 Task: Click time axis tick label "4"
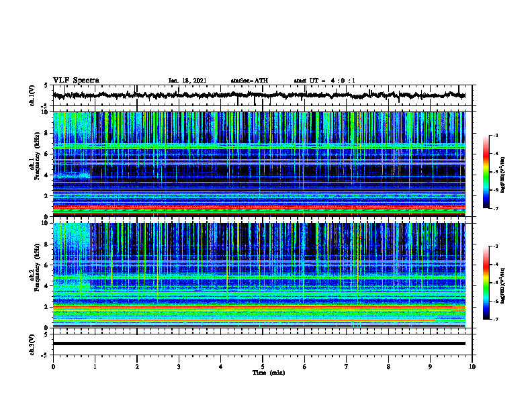tap(221, 367)
